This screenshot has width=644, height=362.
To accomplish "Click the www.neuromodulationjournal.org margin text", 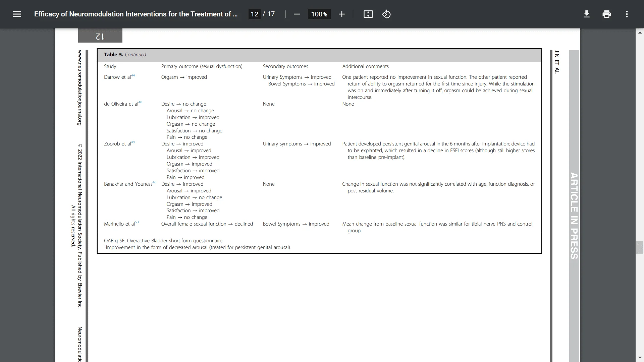I will (80, 88).
